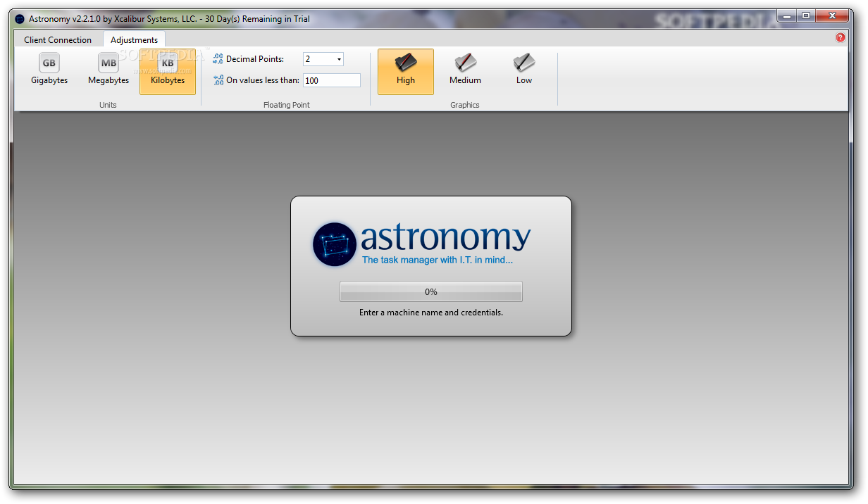The height and width of the screenshot is (504, 868).
Task: Set graphics quality to Medium
Action: click(x=465, y=71)
